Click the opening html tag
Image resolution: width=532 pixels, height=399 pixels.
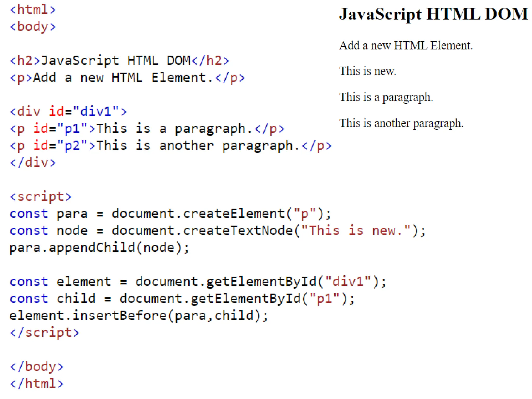tap(33, 10)
